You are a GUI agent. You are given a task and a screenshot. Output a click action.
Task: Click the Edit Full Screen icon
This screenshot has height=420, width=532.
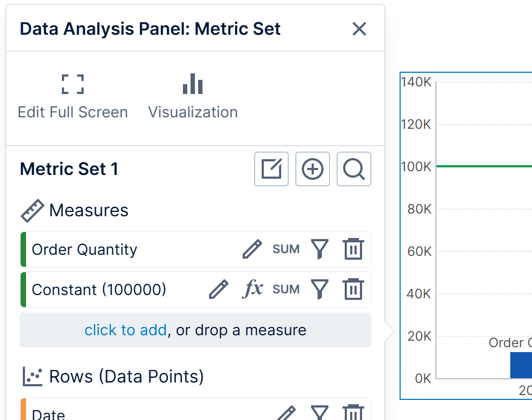pos(73,85)
